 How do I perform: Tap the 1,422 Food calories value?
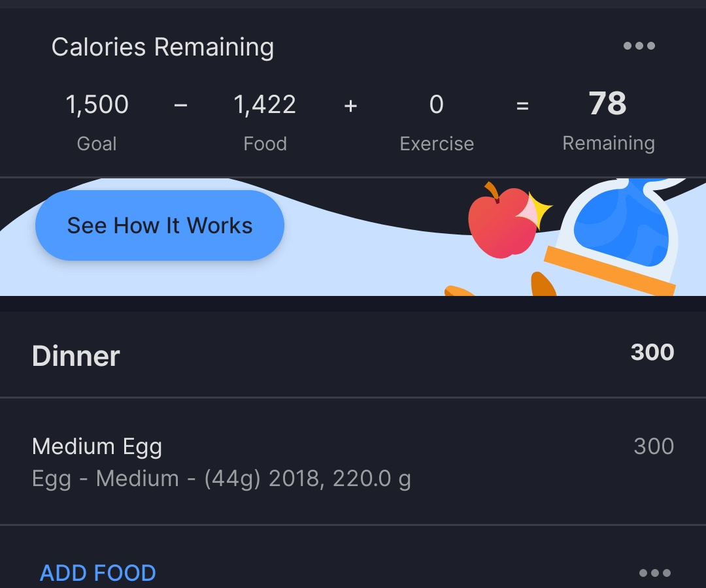[265, 105]
